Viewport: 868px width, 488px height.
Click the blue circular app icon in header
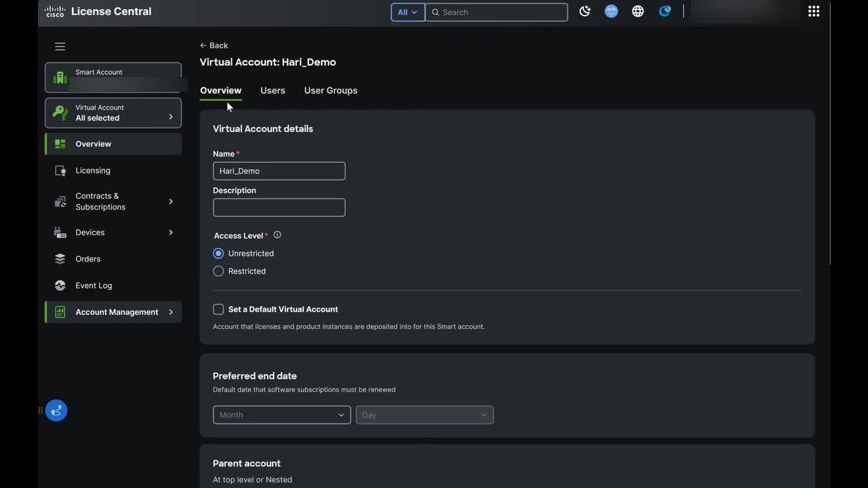pos(665,12)
